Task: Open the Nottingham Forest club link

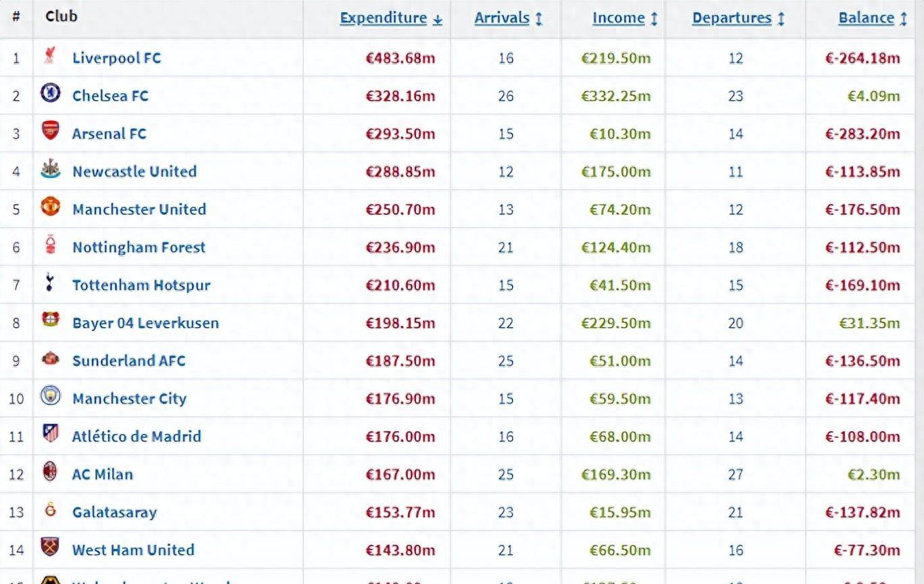Action: [x=138, y=247]
